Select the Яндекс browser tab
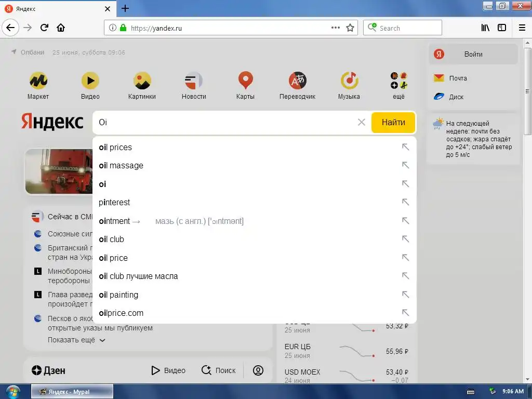The width and height of the screenshot is (532, 399). click(58, 9)
